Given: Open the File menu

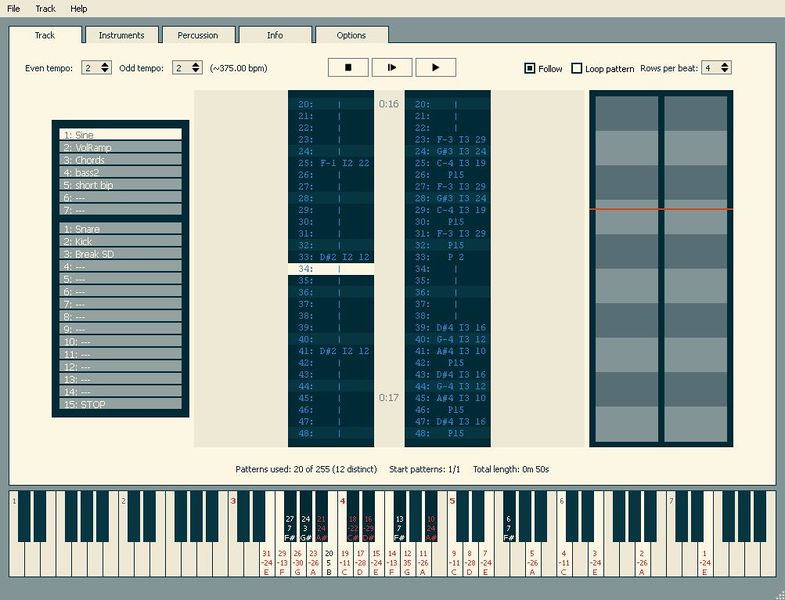Looking at the screenshot, I should coord(14,8).
